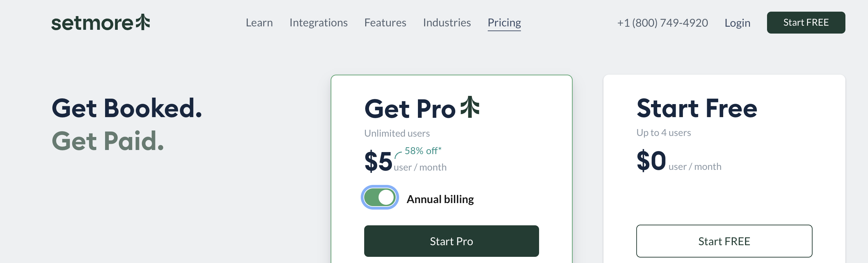Click the 58% off* discount note

(423, 150)
